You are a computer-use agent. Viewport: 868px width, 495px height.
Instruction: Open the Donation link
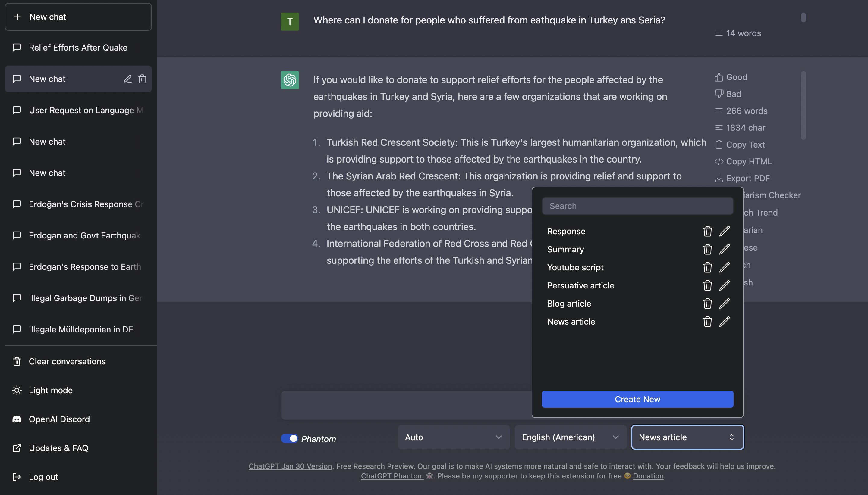point(648,476)
